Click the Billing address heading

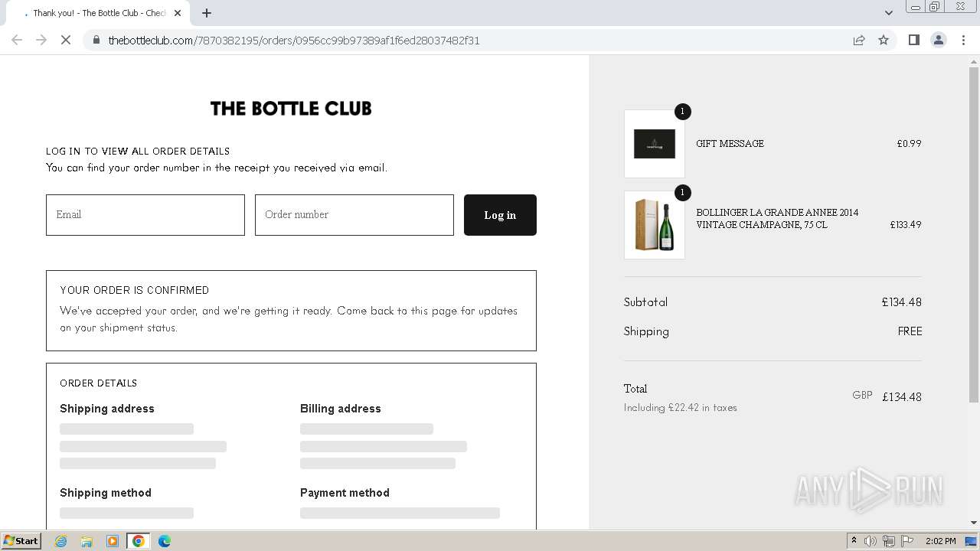pos(341,409)
